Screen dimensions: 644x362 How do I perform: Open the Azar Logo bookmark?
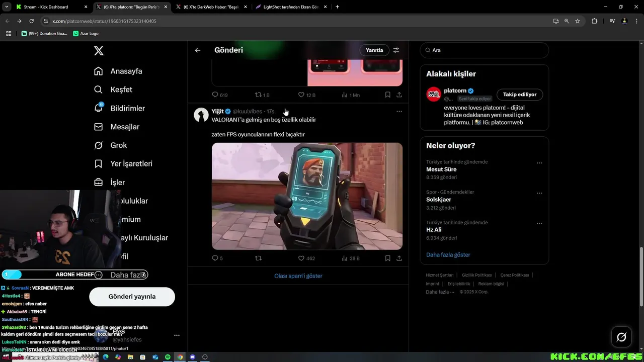(x=86, y=33)
